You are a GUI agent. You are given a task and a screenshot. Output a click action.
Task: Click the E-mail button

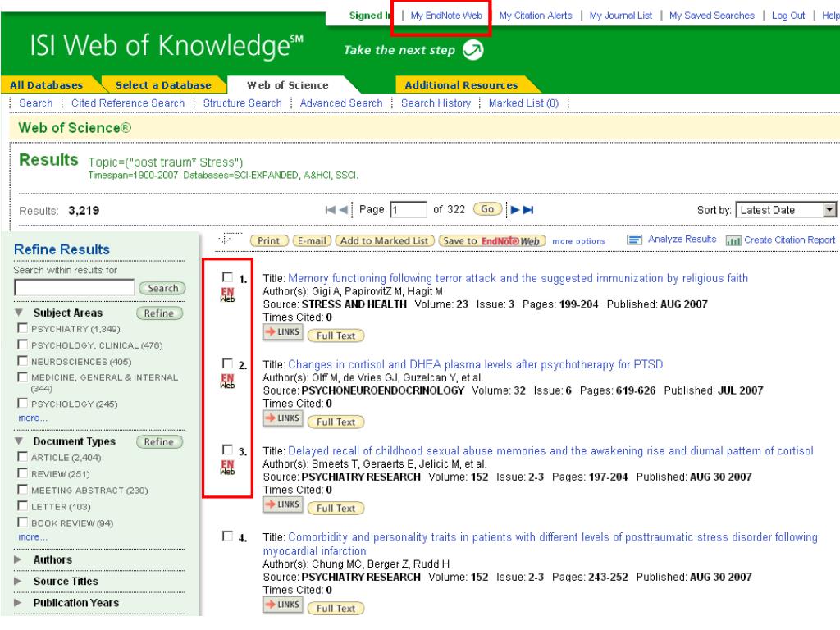(x=312, y=241)
